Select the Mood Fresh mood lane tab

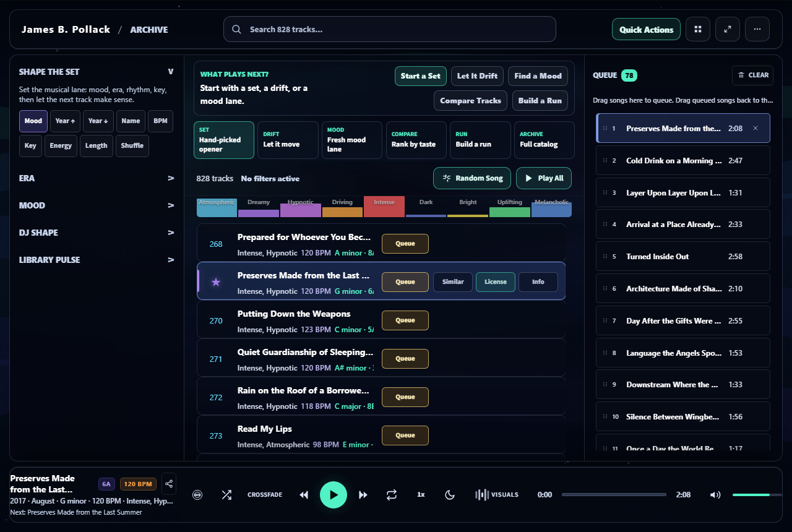tap(352, 140)
